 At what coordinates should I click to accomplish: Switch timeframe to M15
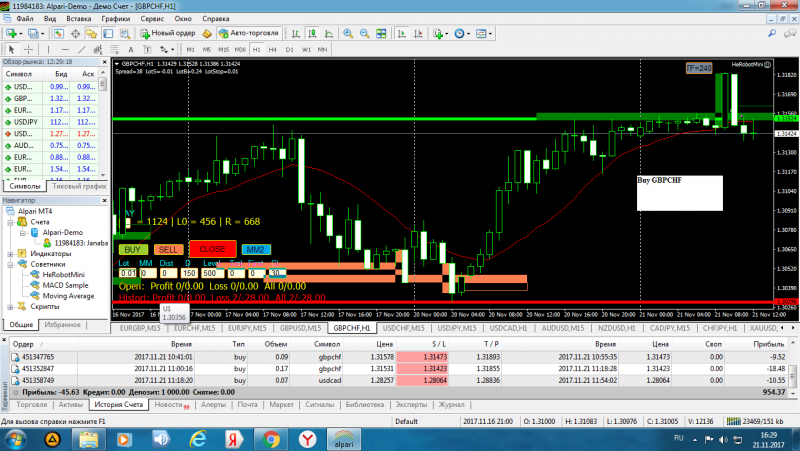223,49
